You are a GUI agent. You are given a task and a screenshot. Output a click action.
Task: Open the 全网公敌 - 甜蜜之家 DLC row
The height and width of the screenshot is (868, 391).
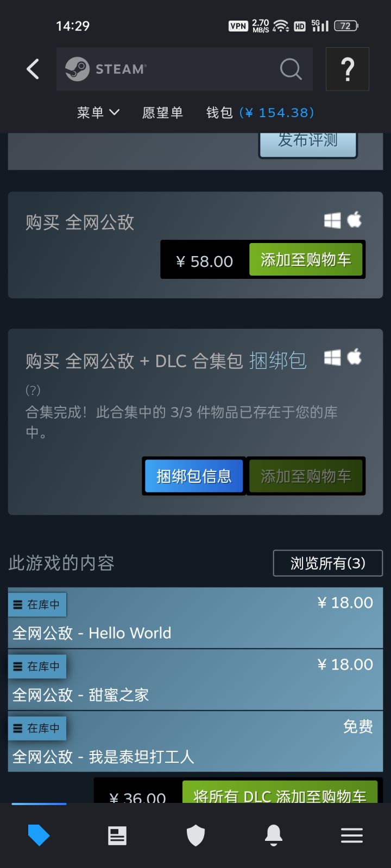(195, 680)
